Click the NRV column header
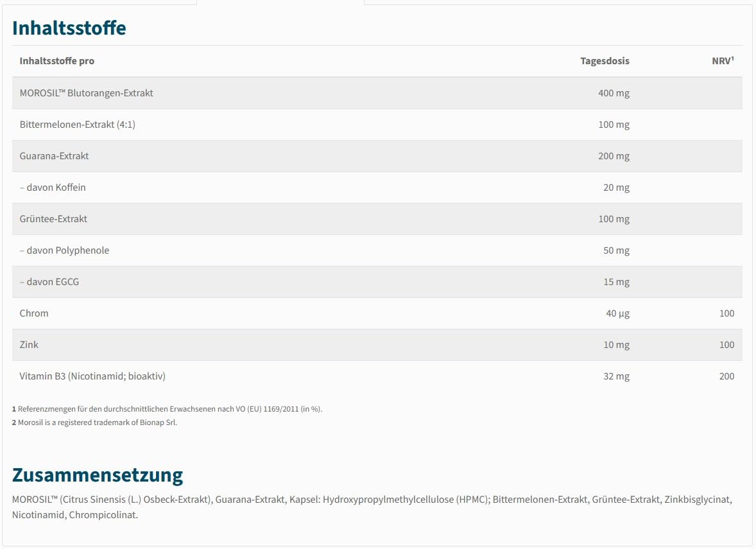This screenshot has height=549, width=756. [x=723, y=61]
